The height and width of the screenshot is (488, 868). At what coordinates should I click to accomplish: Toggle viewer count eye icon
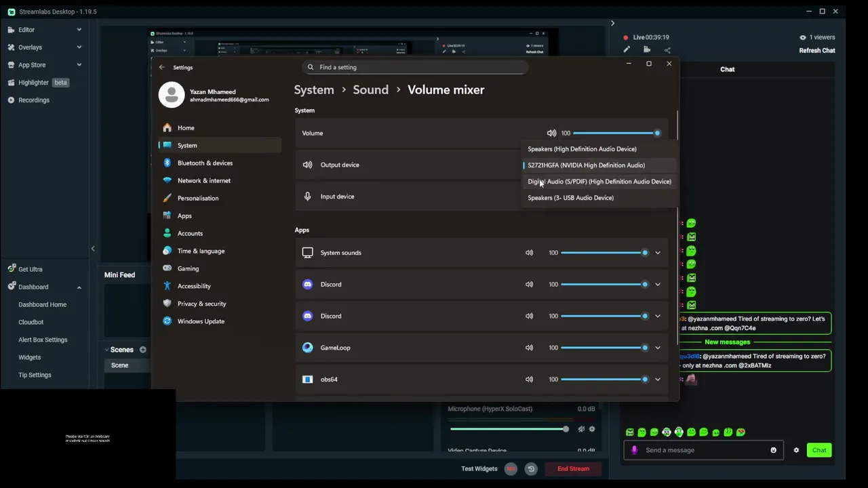tap(803, 37)
